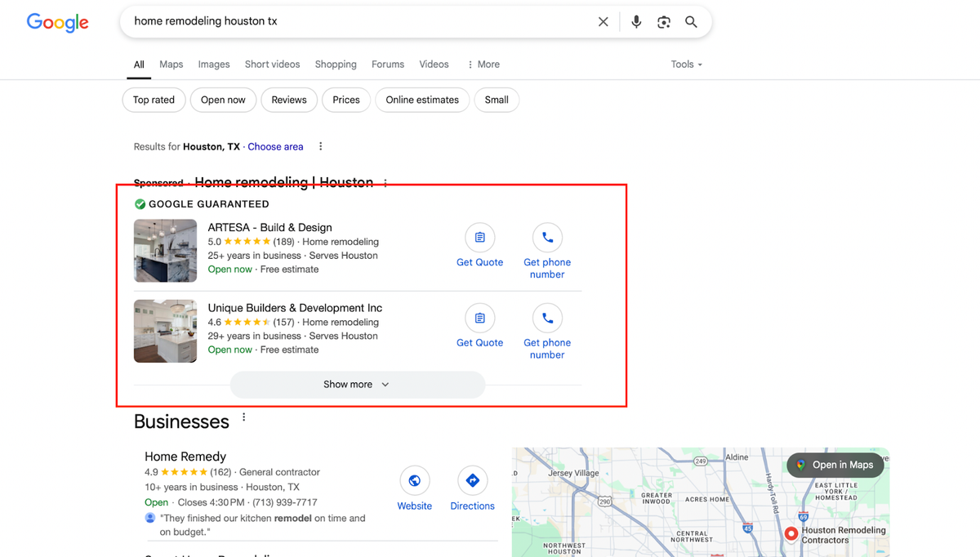The width and height of the screenshot is (980, 557).
Task: Click the Choose area link
Action: (275, 146)
